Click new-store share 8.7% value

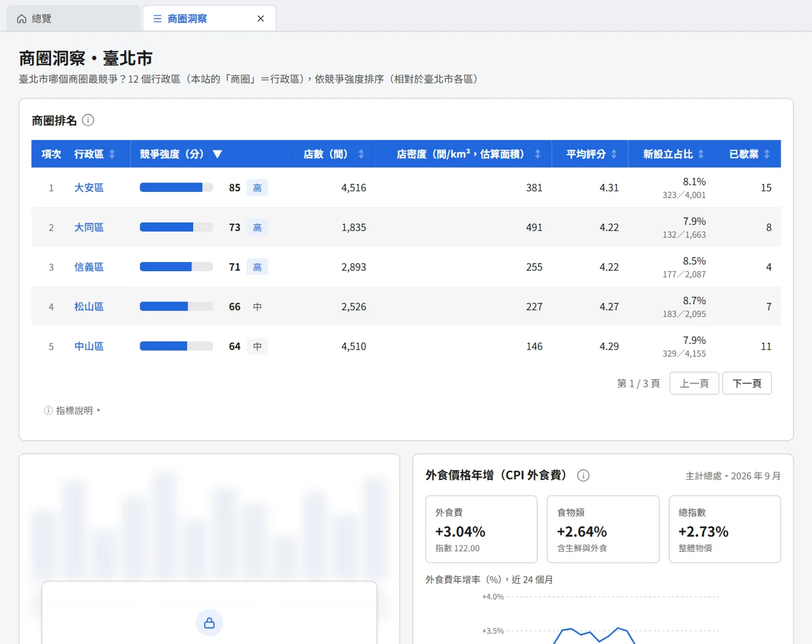694,301
